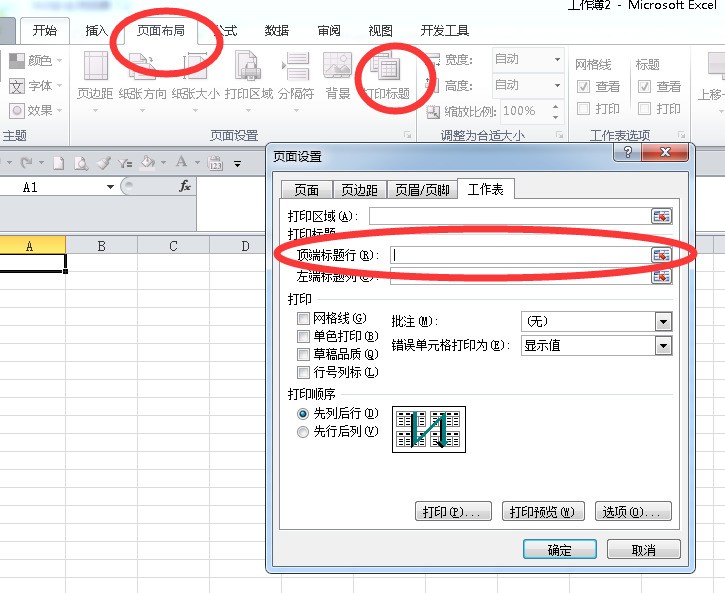The width and height of the screenshot is (725, 593).
Task: Open Customize Quick Access Toolbar arrow
Action: pyautogui.click(x=237, y=164)
